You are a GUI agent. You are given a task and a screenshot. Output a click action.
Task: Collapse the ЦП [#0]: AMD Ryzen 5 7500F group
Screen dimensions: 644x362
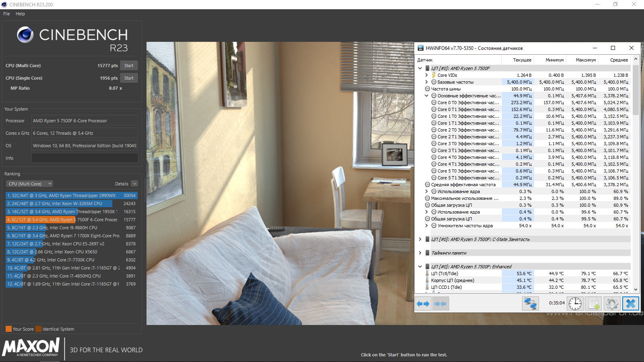420,68
